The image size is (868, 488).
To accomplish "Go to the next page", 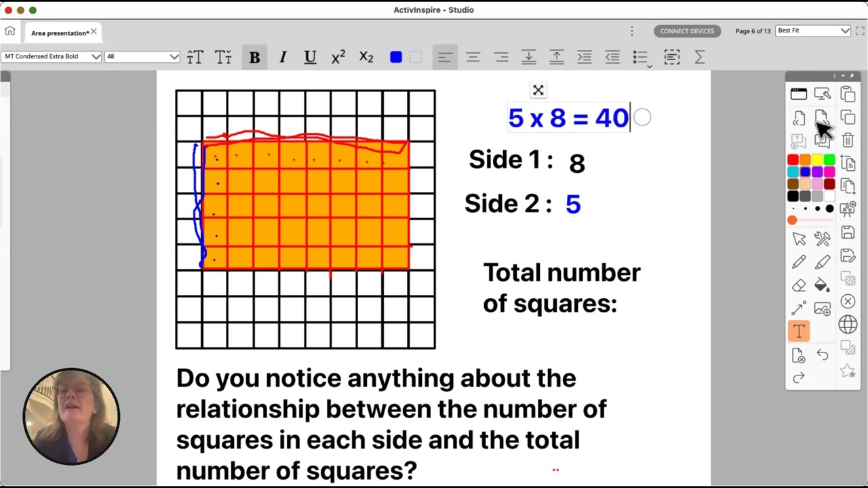I will tap(821, 118).
